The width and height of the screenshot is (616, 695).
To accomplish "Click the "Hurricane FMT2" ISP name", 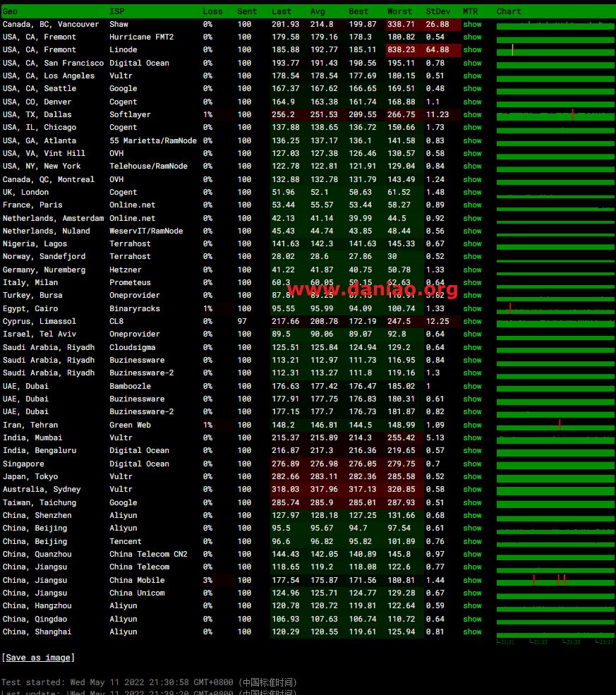I will tap(141, 37).
